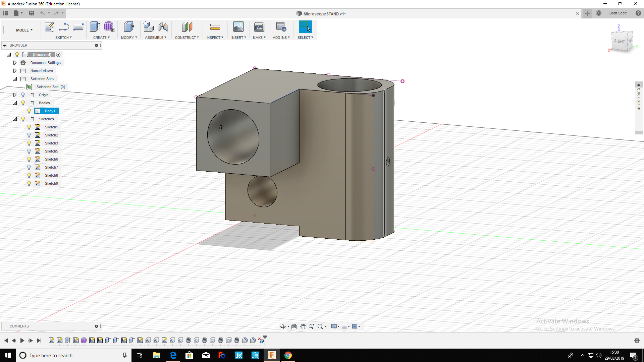This screenshot has height=362, width=644.
Task: Click the Insert image icon
Action: (238, 27)
